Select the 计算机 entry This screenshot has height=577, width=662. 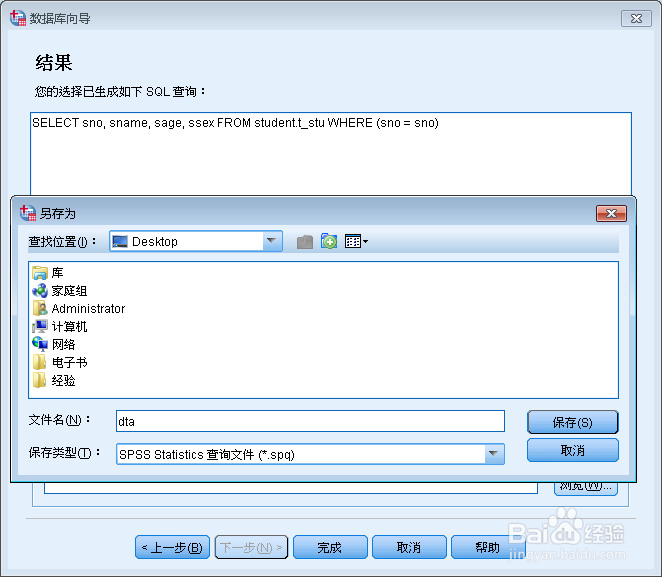[x=60, y=327]
